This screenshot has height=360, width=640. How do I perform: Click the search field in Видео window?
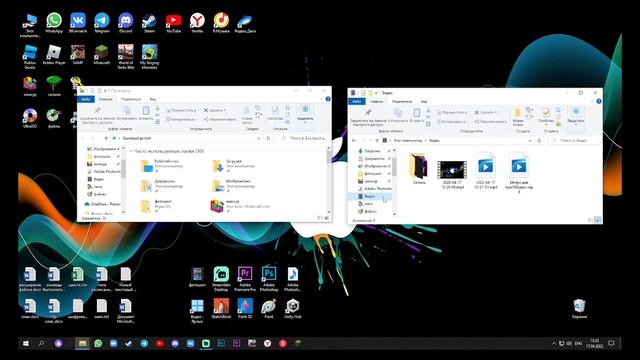573,140
